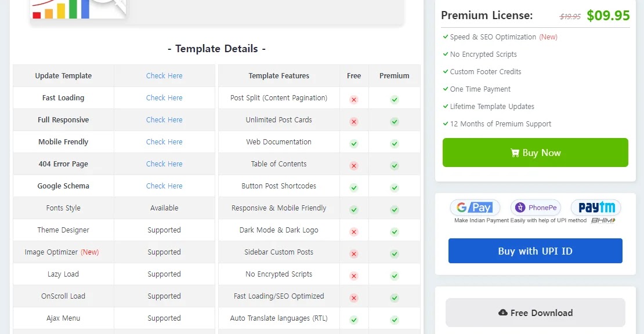Click the Premium check for Auto Translate languages
The height and width of the screenshot is (334, 644).
[x=395, y=320]
